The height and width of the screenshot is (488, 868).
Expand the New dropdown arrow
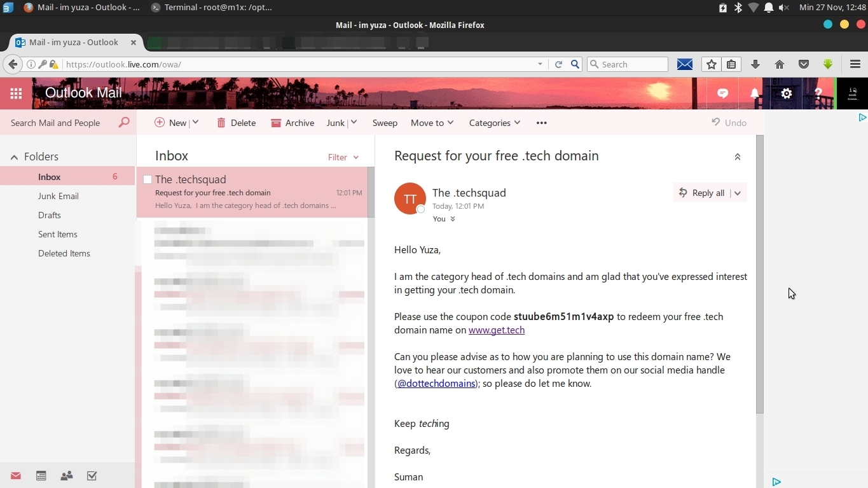(x=195, y=122)
